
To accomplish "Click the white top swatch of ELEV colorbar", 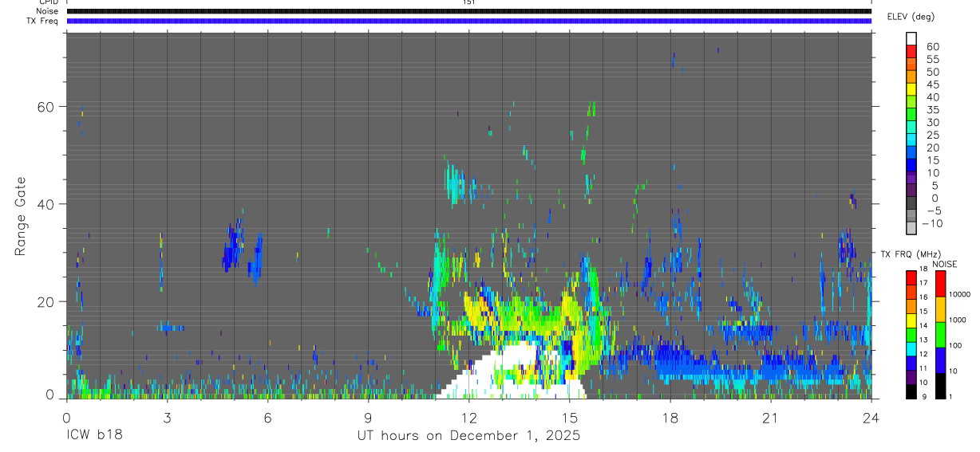I will coord(911,37).
